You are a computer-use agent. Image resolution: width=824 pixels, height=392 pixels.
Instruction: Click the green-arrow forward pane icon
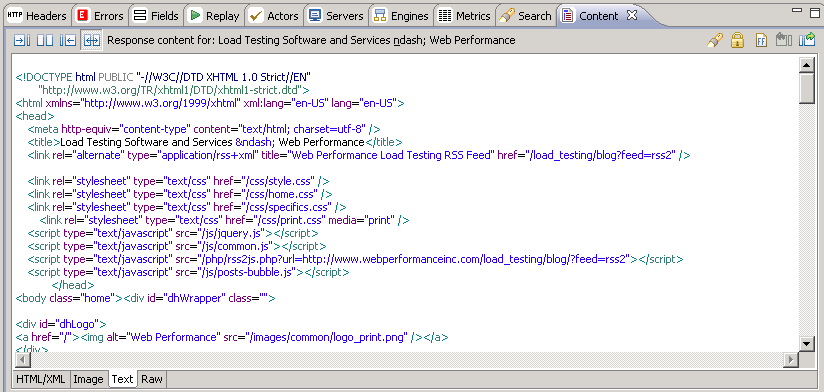807,40
